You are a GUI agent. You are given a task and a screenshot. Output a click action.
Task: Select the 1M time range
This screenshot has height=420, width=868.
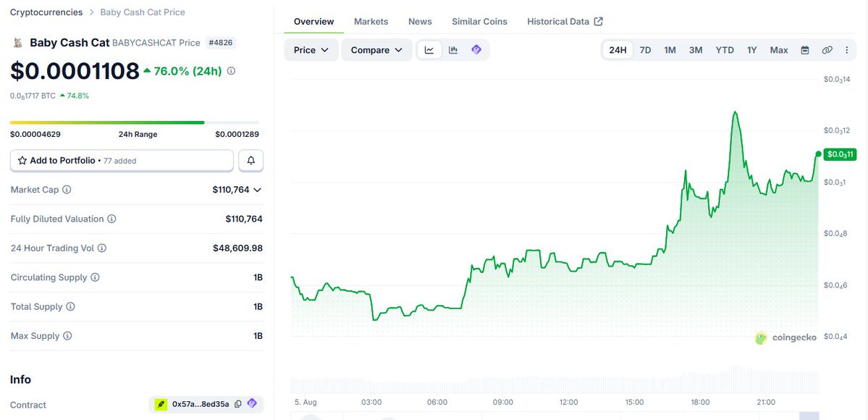[670, 50]
